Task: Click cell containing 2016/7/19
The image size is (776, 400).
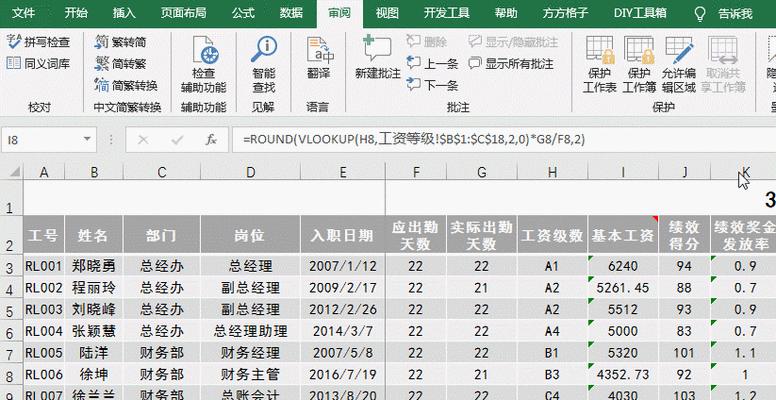Action: coord(342,375)
